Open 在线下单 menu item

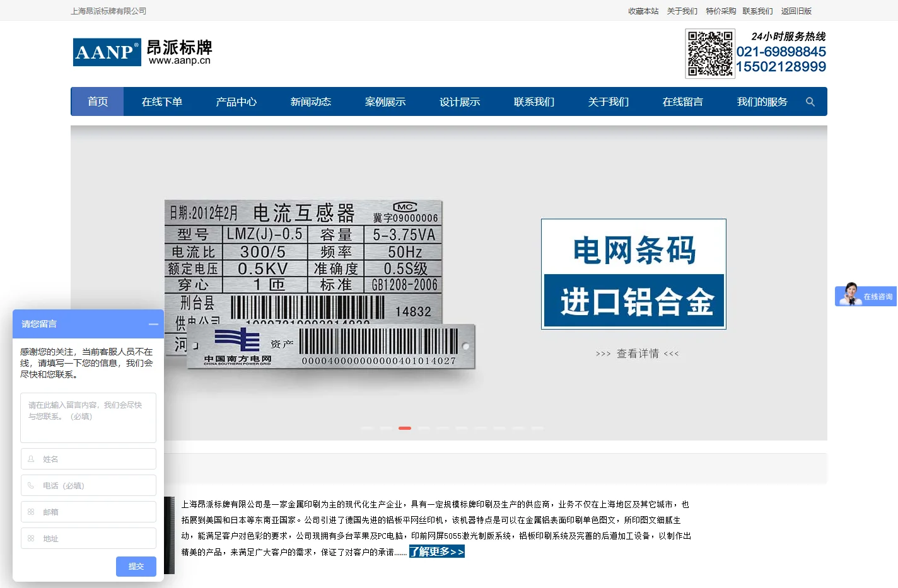point(162,101)
